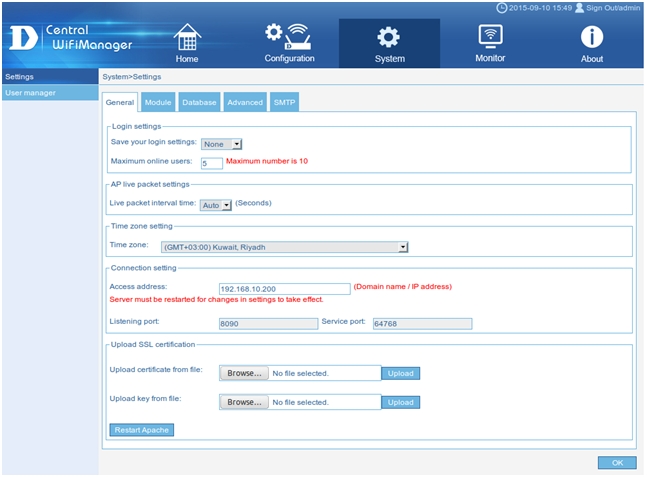Expand the Save your login settings dropdown

[x=222, y=144]
